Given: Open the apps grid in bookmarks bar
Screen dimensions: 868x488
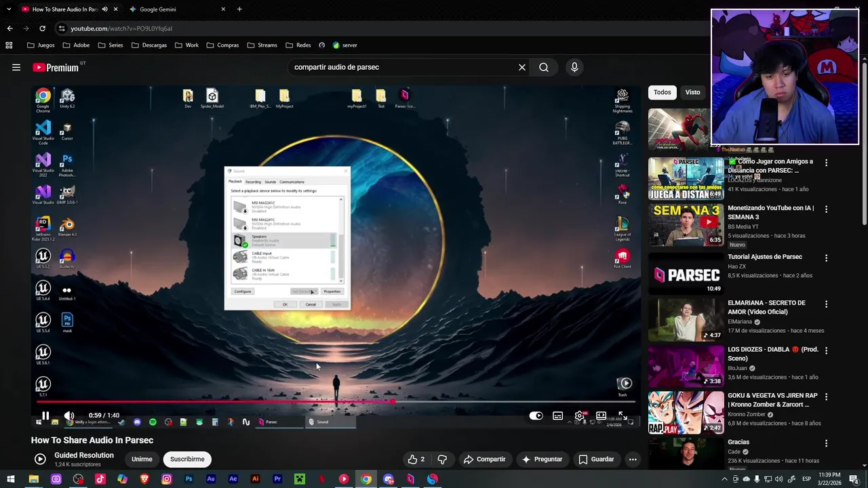Looking at the screenshot, I should click(x=9, y=45).
